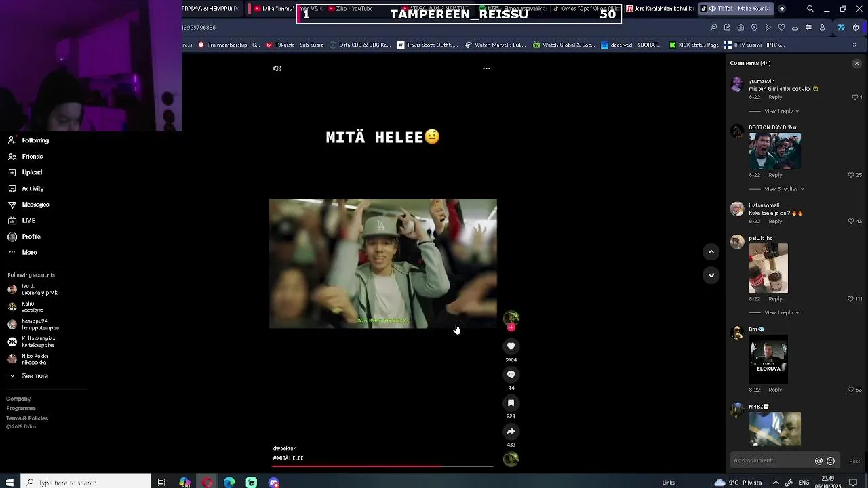Mute the video with the speaker icon
The image size is (868, 488).
pos(277,68)
